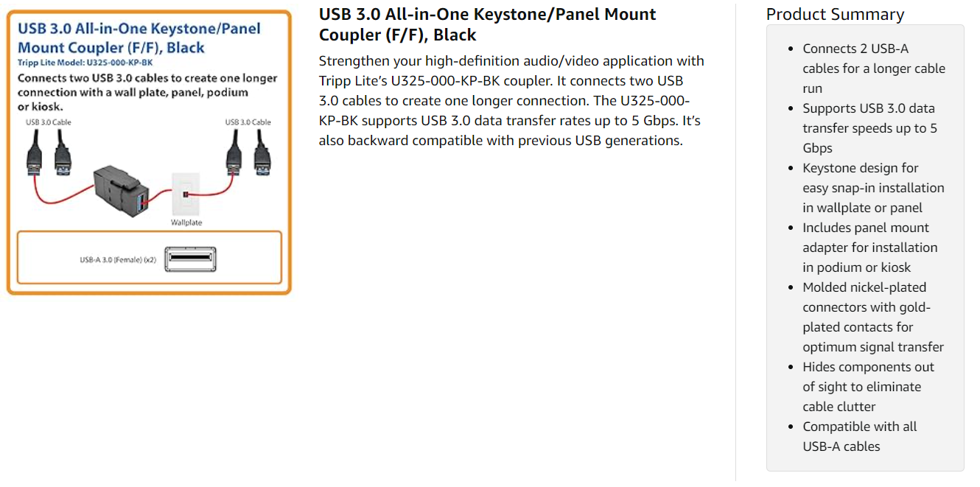Click the bold 'Connects two USB 3.0 cables' image caption
This screenshot has height=487, width=980.
pos(147,92)
